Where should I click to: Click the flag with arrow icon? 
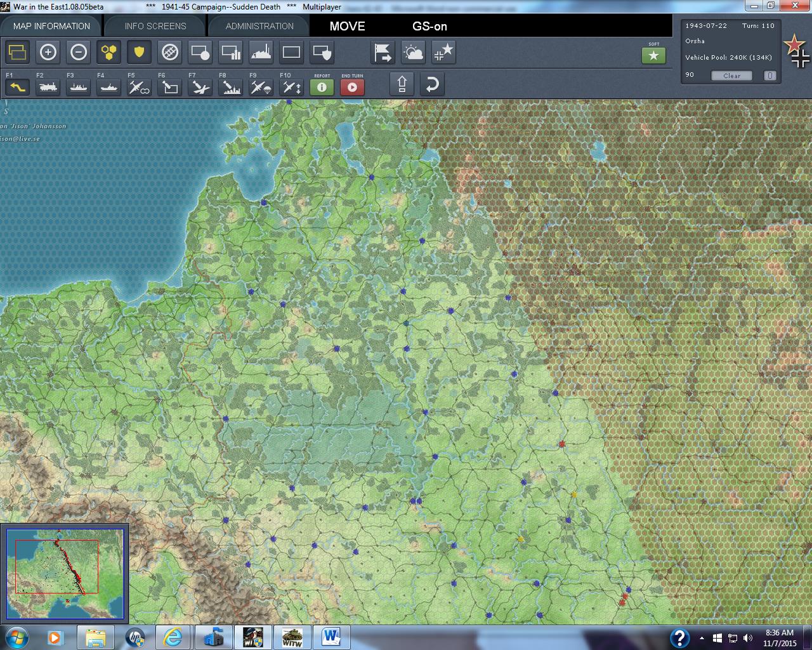383,52
